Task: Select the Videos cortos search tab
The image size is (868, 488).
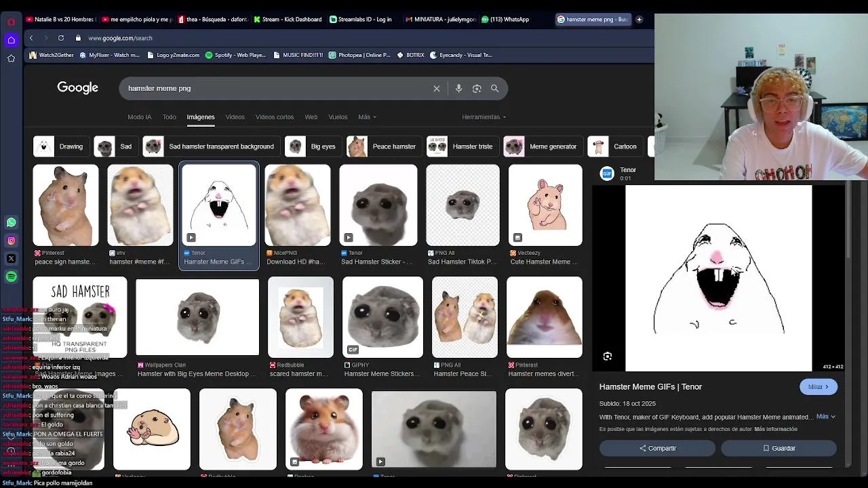Action: point(275,117)
